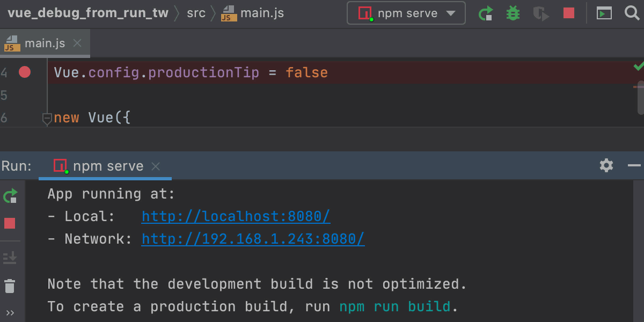The image size is (644, 322).
Task: Toggle scroll to end in the Run sidebar
Action: pos(10,258)
